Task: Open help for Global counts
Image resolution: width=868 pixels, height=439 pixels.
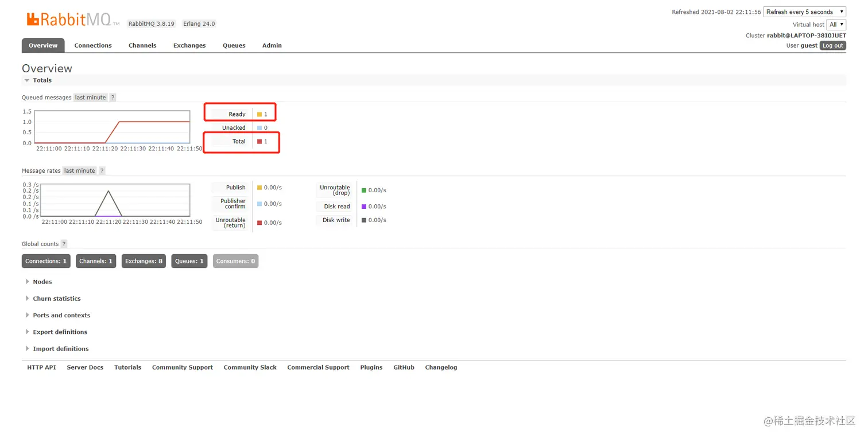Action: coord(64,244)
